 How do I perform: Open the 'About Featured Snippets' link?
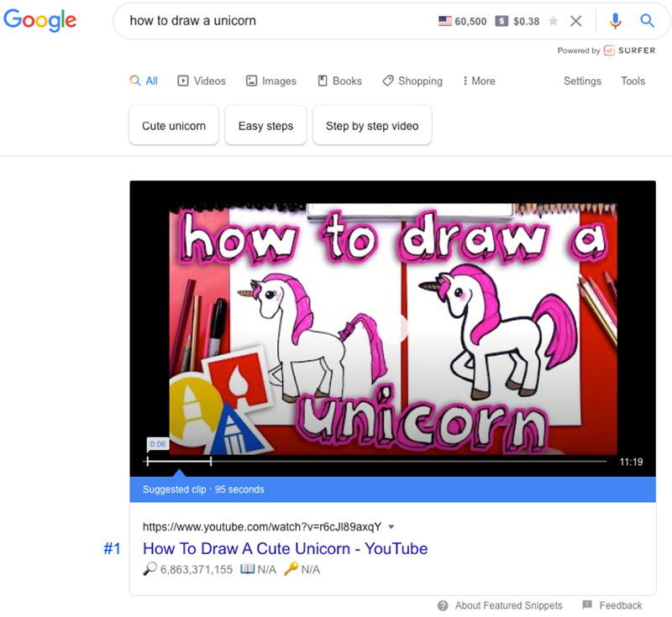509,605
